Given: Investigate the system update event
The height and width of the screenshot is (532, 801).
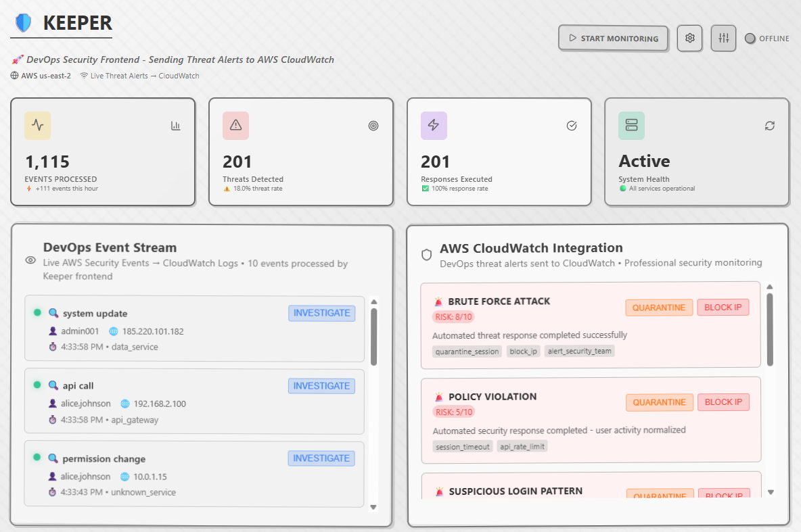Looking at the screenshot, I should point(322,313).
